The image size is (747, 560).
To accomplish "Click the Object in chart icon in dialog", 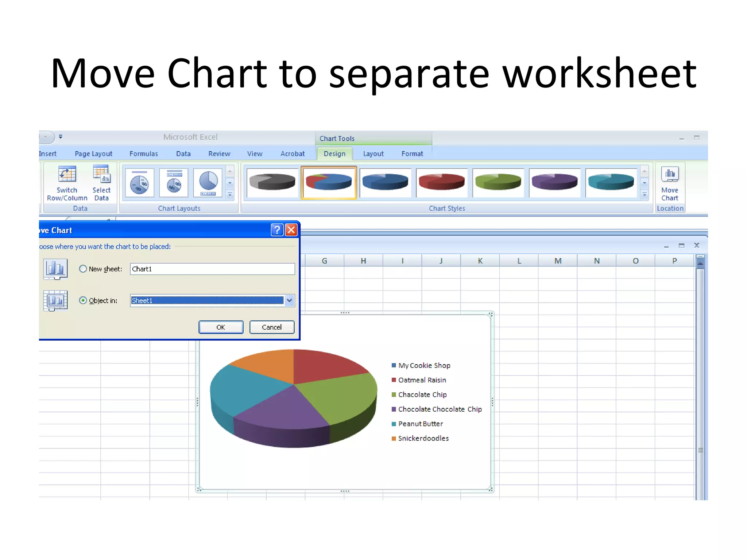I will tap(55, 301).
